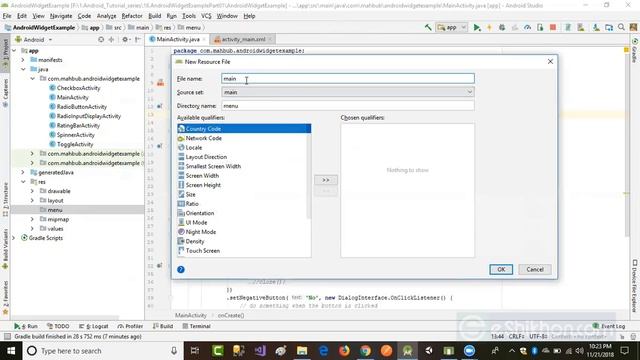Click the Windows Start button

click(x=11, y=351)
